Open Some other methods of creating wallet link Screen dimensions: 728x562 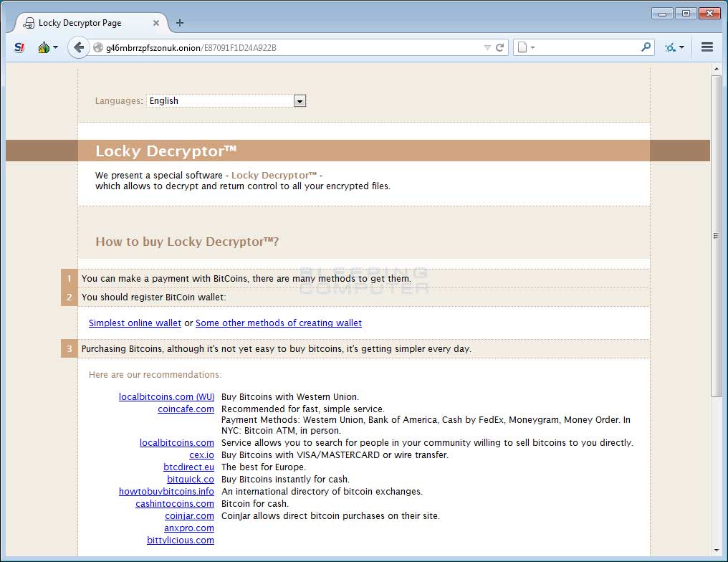(279, 323)
